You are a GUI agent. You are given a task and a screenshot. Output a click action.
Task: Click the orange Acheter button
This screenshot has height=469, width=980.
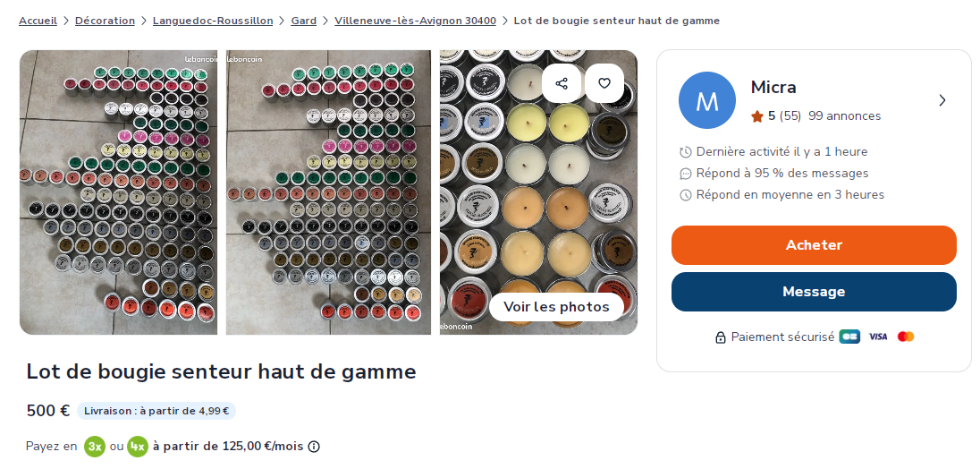point(814,245)
